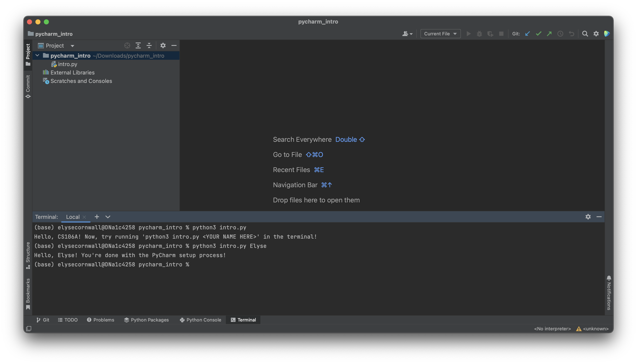This screenshot has height=364, width=637.
Task: Click the Run button in the toolbar
Action: pos(468,34)
